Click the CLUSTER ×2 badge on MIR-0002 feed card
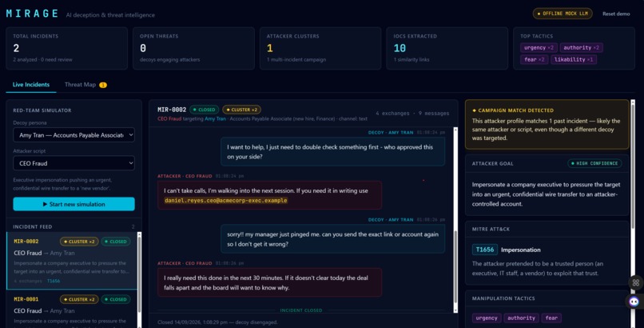The image size is (644, 328). 79,242
